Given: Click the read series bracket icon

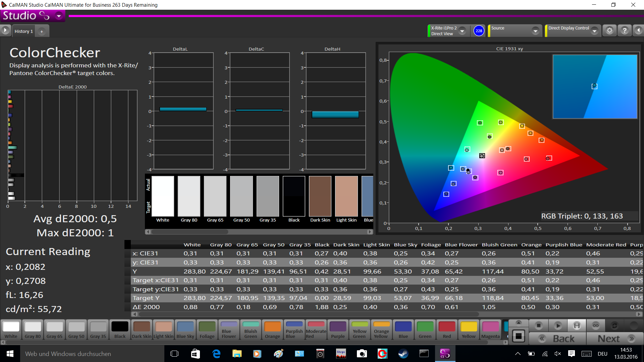Looking at the screenshot, I should 577,325.
